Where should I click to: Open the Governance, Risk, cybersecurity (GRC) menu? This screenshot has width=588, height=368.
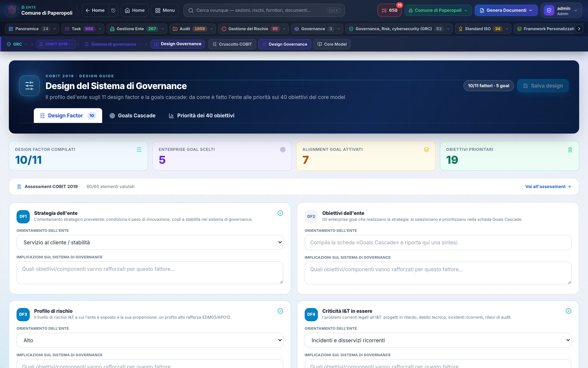tap(399, 29)
